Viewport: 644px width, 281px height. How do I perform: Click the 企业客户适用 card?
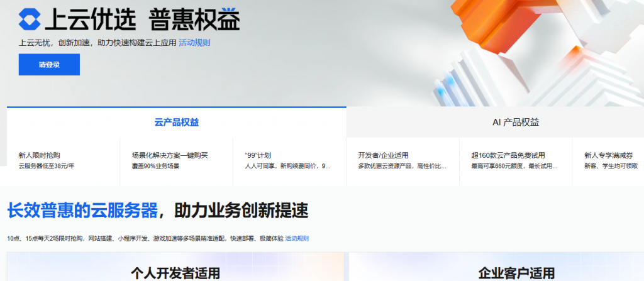tap(516, 272)
